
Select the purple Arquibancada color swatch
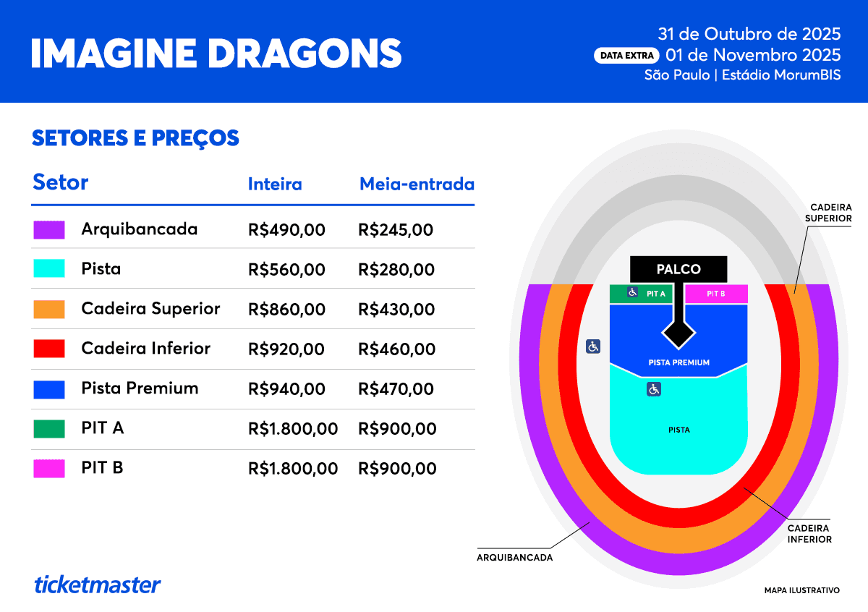click(x=49, y=230)
